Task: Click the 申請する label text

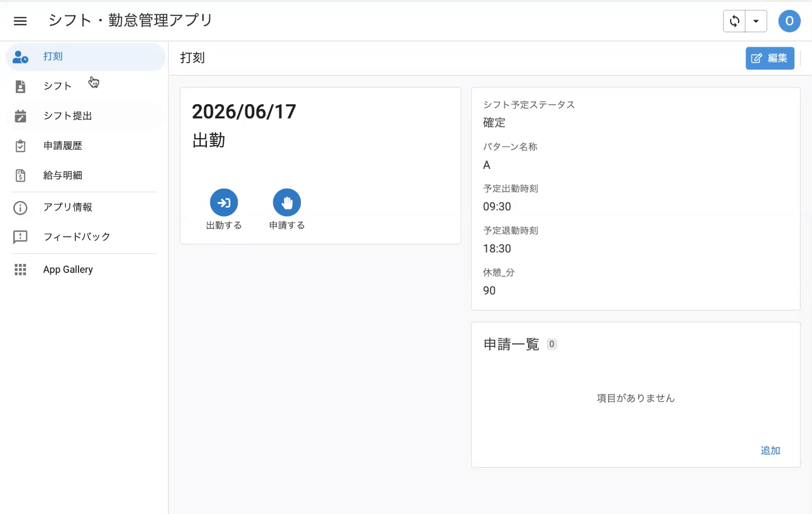Action: click(287, 226)
